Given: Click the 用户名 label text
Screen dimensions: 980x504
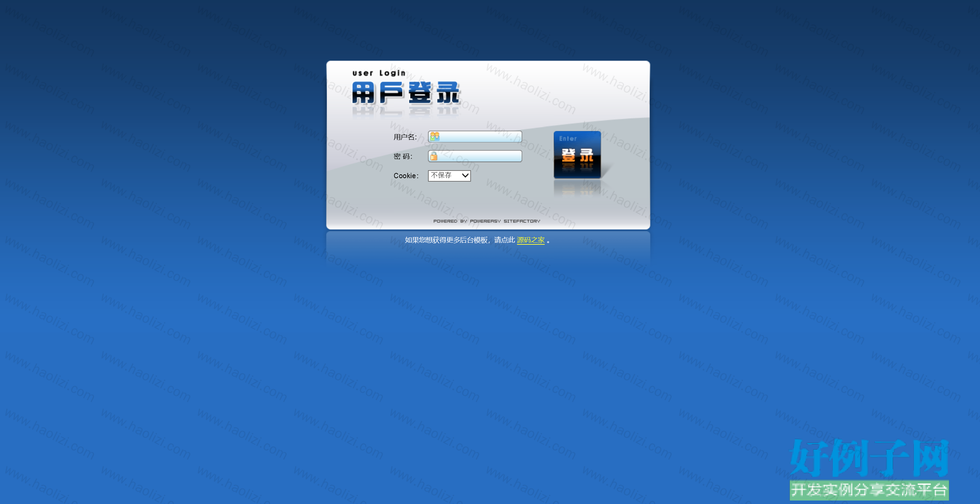Looking at the screenshot, I should coord(405,137).
